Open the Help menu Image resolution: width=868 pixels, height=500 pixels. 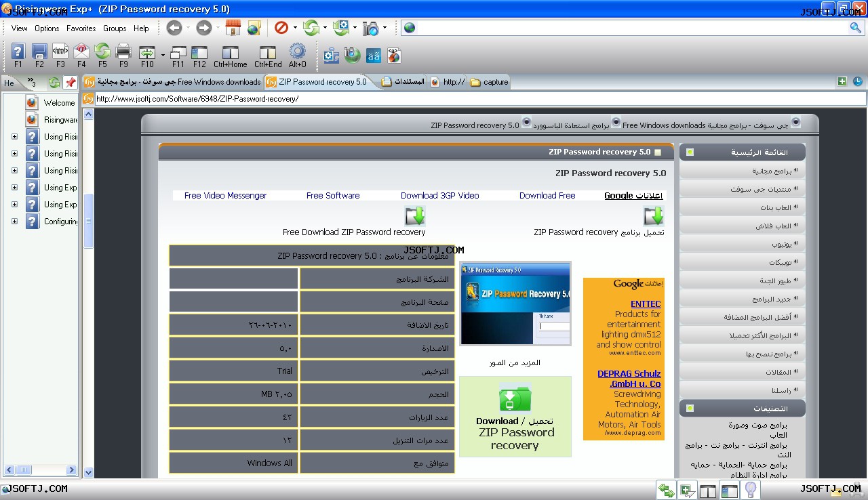point(141,28)
